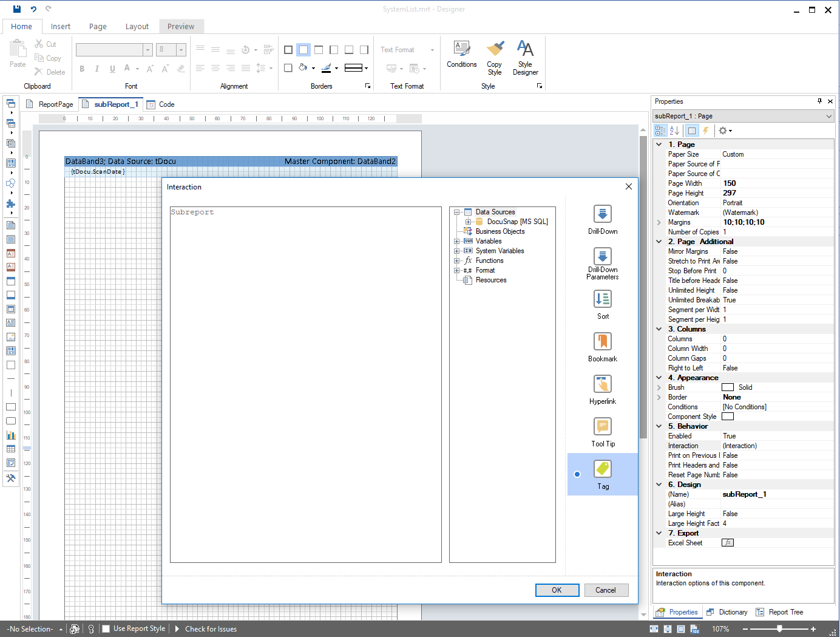This screenshot has height=637, width=840.
Task: Select the Tag interaction option
Action: click(x=603, y=474)
